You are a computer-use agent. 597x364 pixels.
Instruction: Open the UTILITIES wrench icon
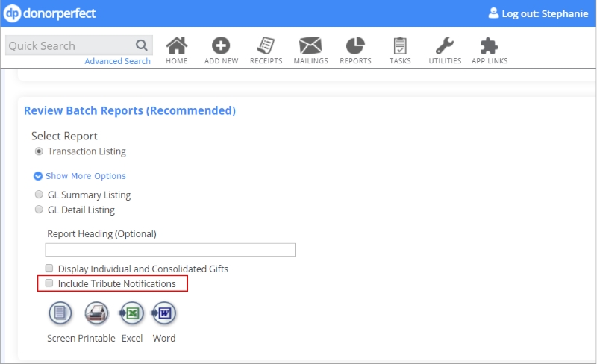pos(445,46)
